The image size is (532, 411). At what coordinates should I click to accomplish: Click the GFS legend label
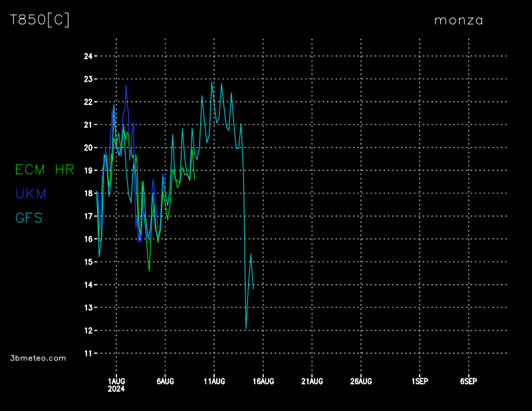click(29, 217)
